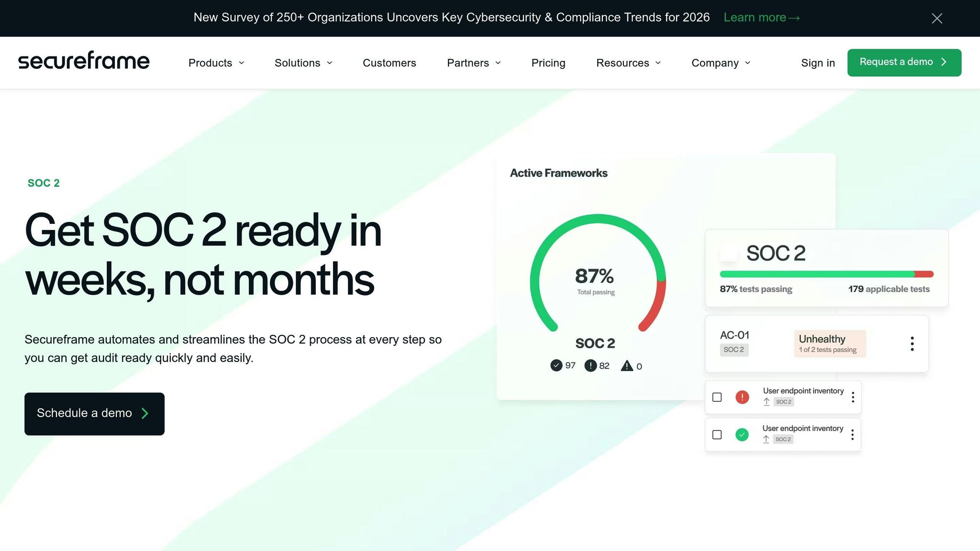Click the exclamation icon showing 82

click(590, 365)
